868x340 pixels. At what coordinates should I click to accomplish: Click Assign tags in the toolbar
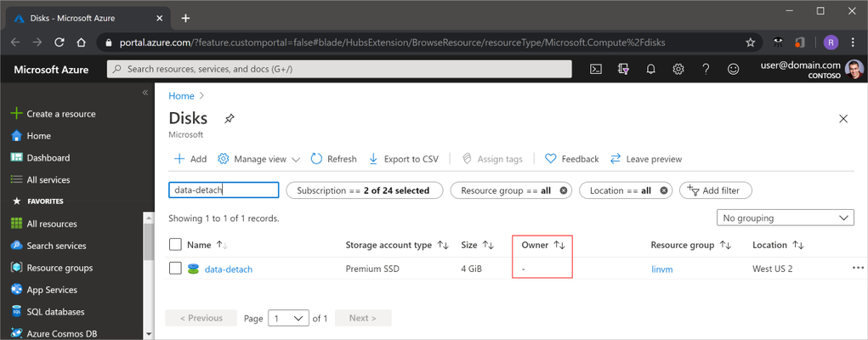tap(491, 159)
